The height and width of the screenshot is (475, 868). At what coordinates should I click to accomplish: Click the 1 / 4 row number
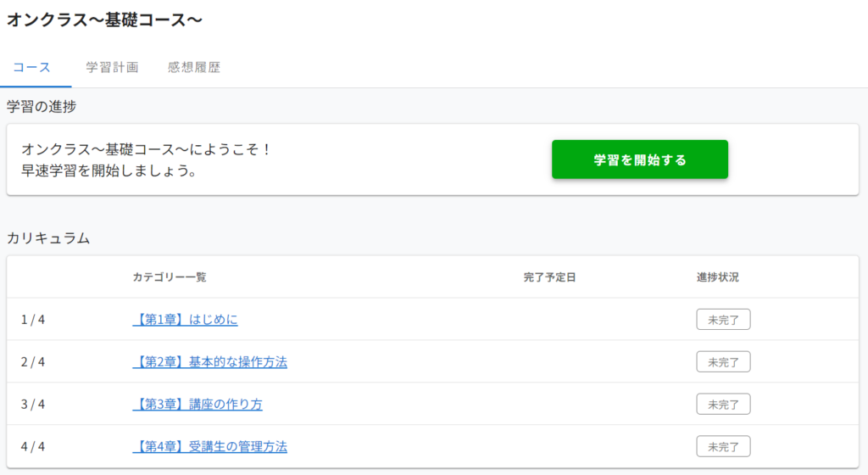[33, 320]
